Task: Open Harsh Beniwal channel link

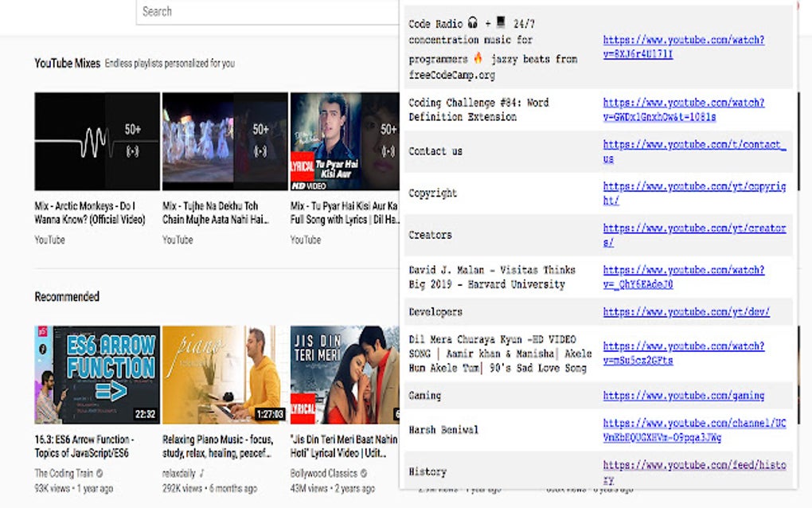Action: coord(693,430)
